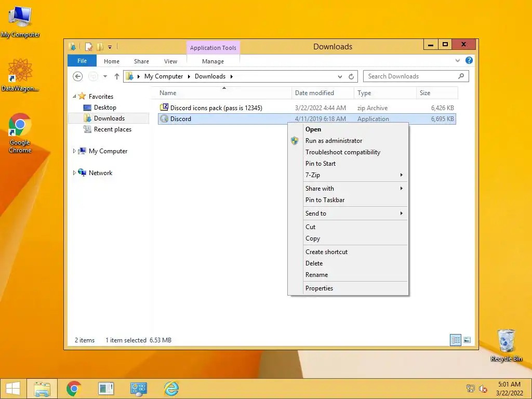Click the search magnifier icon
Image resolution: width=532 pixels, height=399 pixels.
(461, 76)
